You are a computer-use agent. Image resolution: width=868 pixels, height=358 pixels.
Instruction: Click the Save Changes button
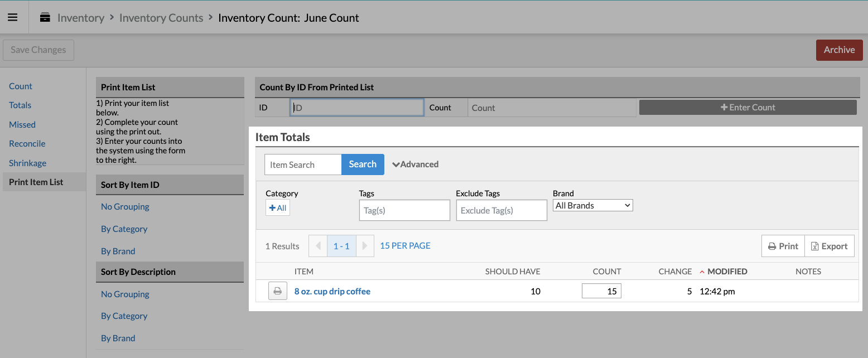pyautogui.click(x=38, y=50)
